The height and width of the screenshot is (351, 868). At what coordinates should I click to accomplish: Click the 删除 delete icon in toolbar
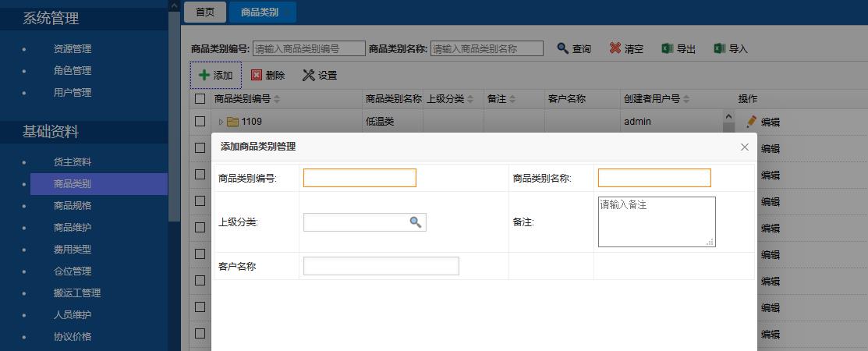click(257, 76)
